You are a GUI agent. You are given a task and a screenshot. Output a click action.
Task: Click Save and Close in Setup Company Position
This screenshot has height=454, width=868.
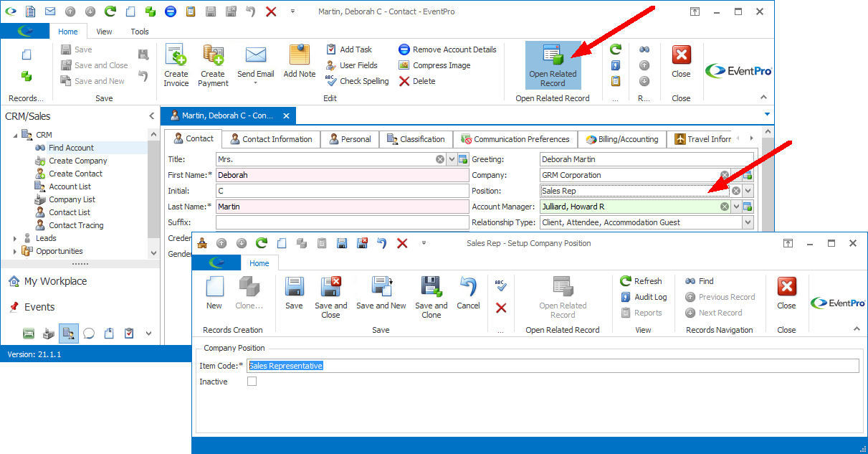click(x=330, y=298)
